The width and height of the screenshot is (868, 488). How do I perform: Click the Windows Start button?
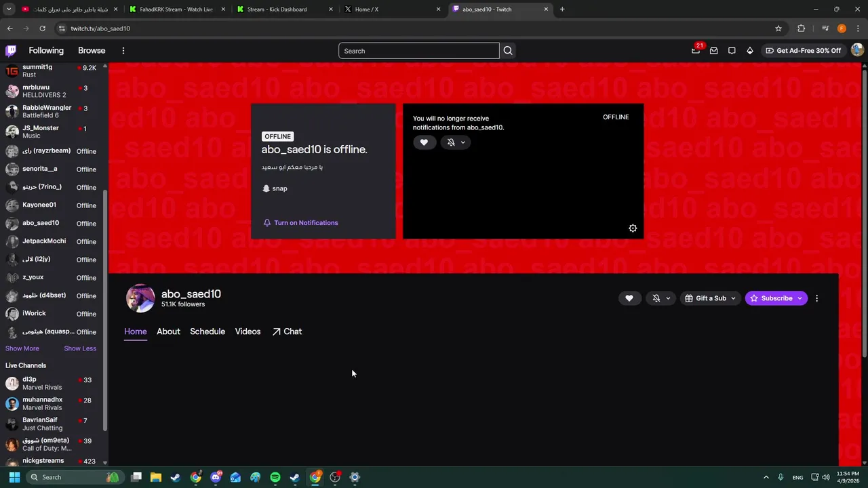pyautogui.click(x=14, y=477)
